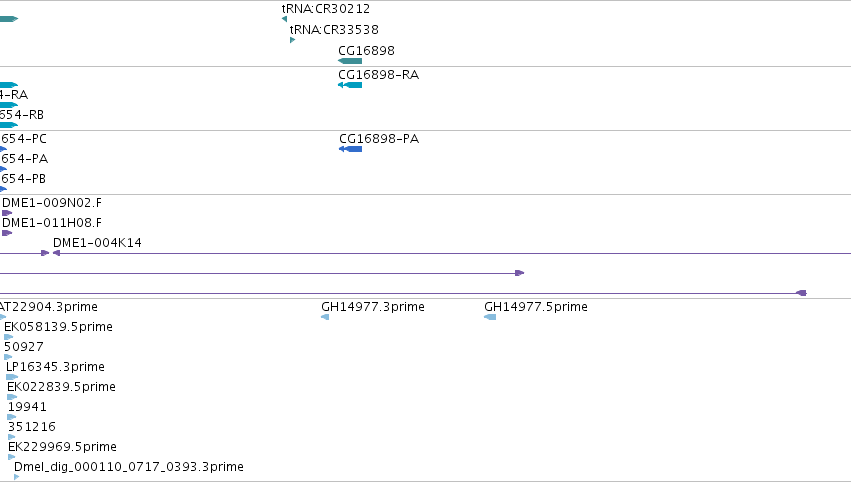Select the DME1-011H08.F feature arrow
The height and width of the screenshot is (482, 851).
point(7,233)
